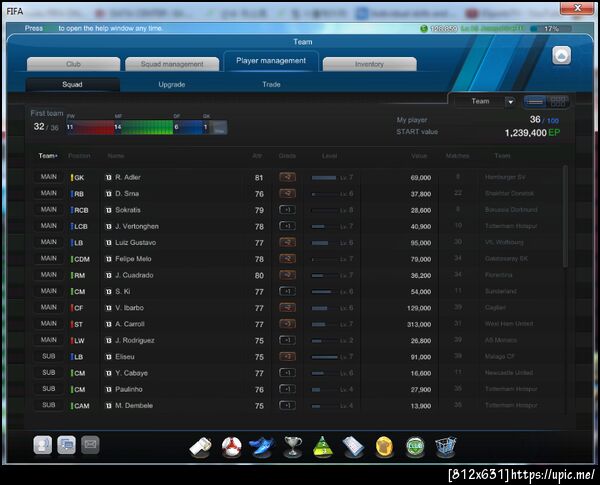Open the mail envelope icon
600x485 pixels.
tap(90, 445)
